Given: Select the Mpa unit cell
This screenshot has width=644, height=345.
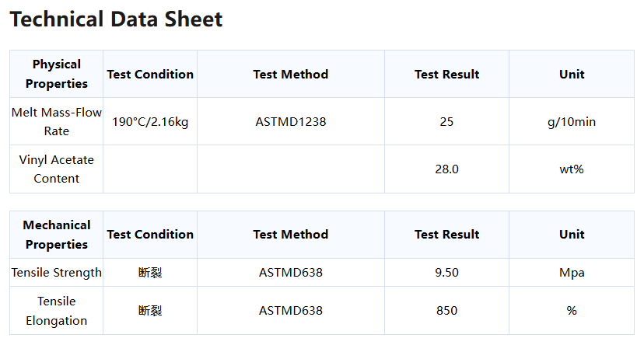Looking at the screenshot, I should (x=572, y=273).
